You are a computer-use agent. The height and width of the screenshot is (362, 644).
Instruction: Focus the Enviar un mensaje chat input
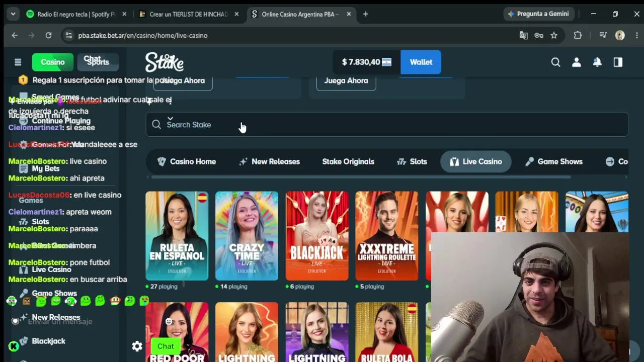click(60, 321)
